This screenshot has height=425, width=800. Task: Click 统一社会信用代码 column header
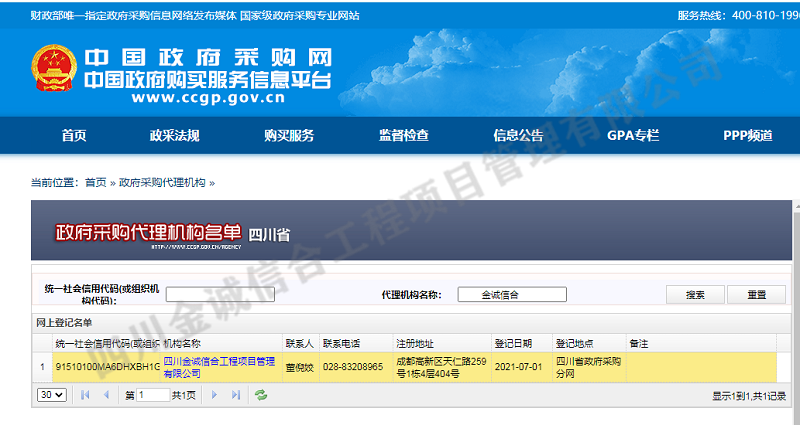tap(106, 344)
